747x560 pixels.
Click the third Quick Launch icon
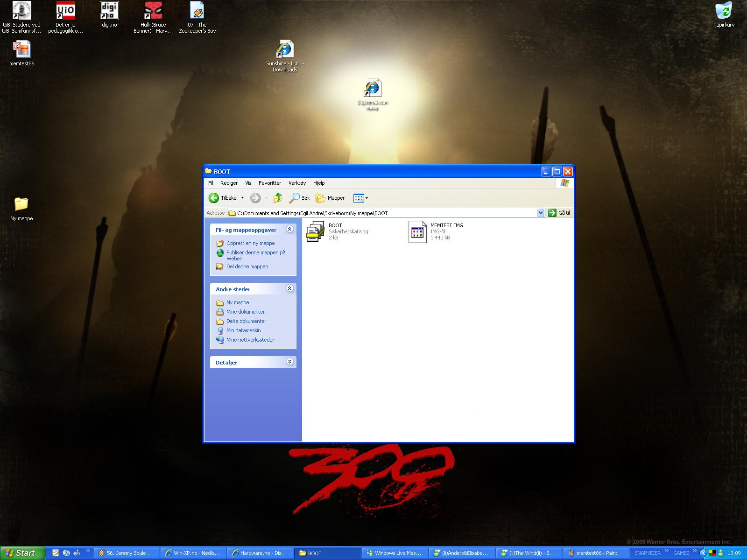[77, 553]
